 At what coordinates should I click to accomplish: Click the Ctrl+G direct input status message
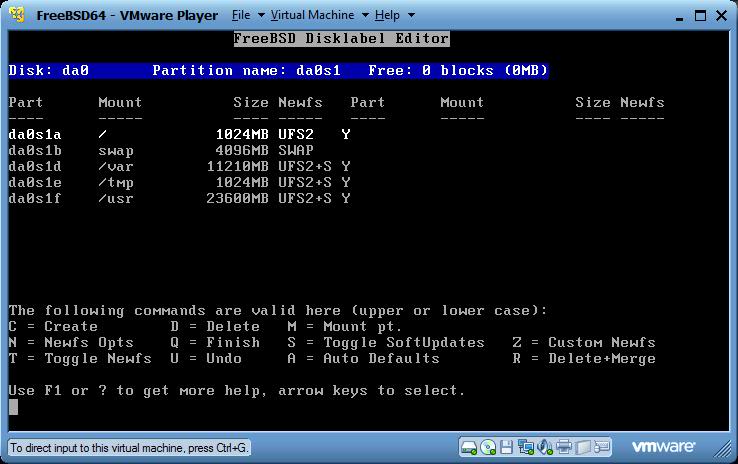tap(129, 448)
